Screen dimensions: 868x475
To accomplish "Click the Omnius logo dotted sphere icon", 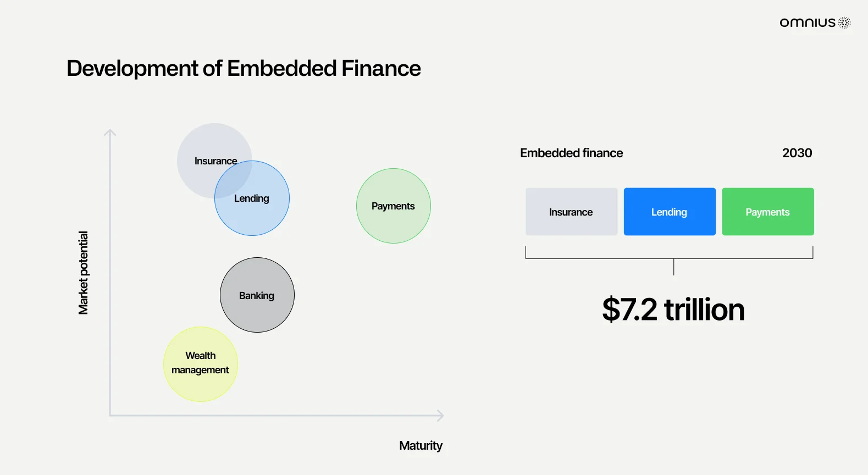I will (x=845, y=23).
